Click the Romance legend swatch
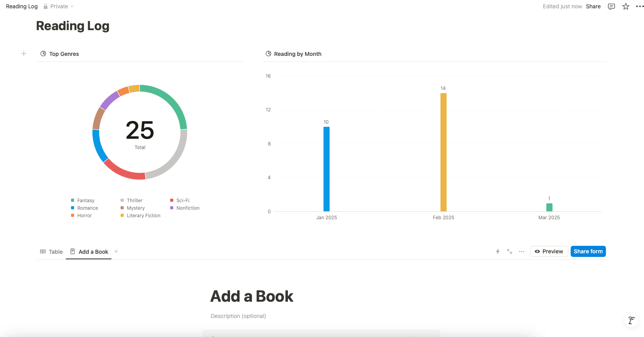Image resolution: width=644 pixels, height=337 pixels. coord(73,208)
